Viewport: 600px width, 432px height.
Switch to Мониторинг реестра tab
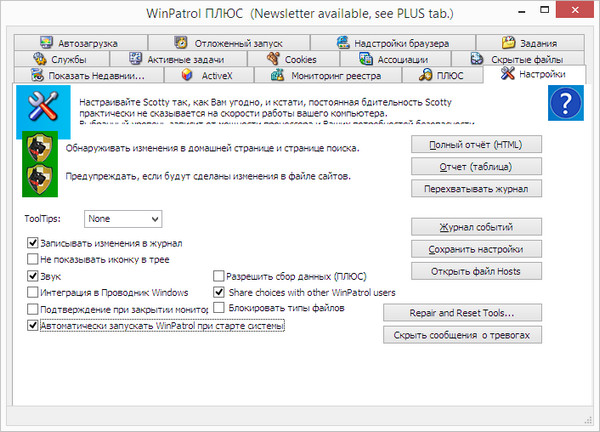tap(328, 75)
